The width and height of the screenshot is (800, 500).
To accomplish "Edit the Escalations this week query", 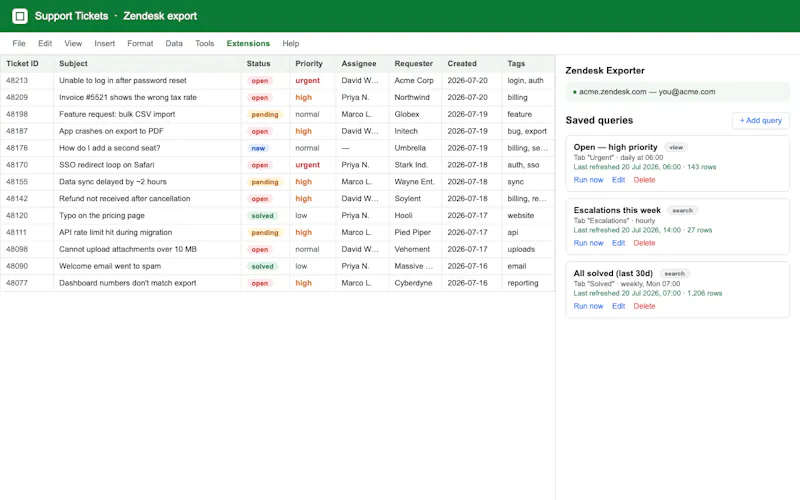I will click(x=618, y=243).
